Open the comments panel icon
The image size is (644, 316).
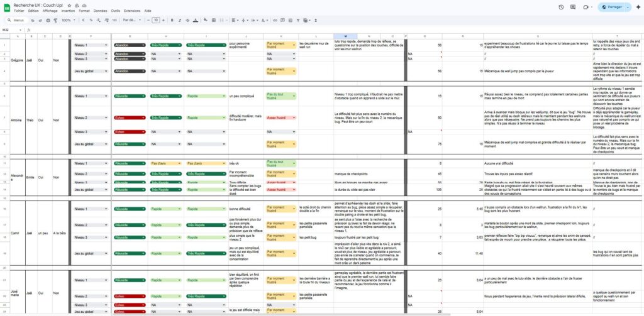click(573, 7)
